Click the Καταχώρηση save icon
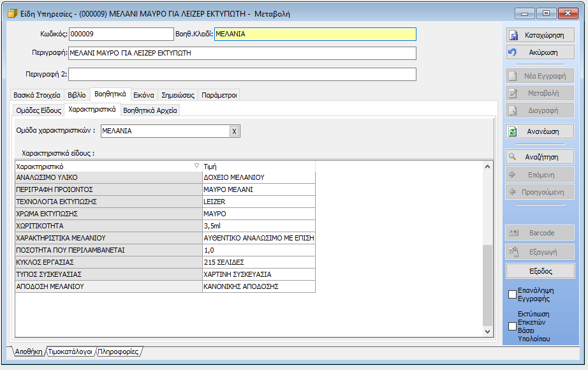 pos(513,35)
